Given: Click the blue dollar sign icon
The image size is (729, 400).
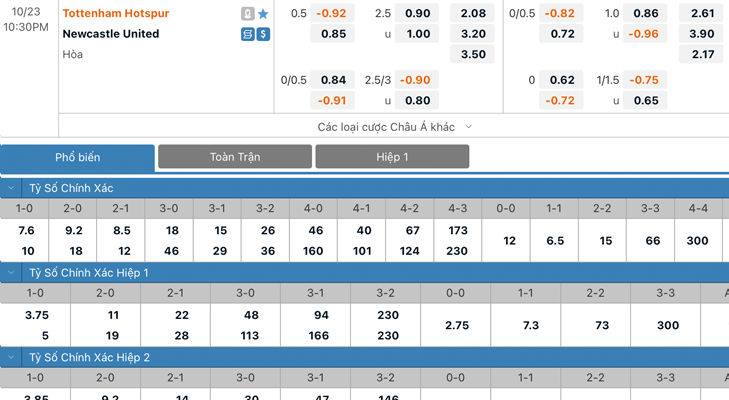Looking at the screenshot, I should 263,34.
